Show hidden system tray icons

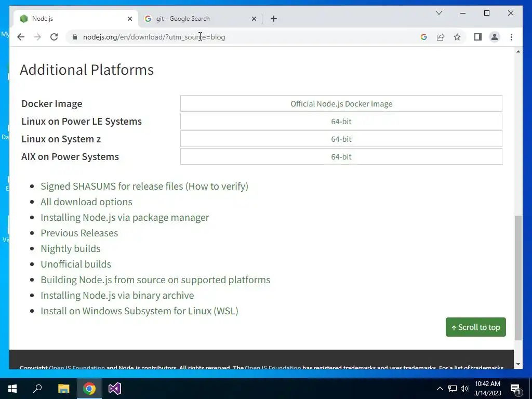[440, 389]
